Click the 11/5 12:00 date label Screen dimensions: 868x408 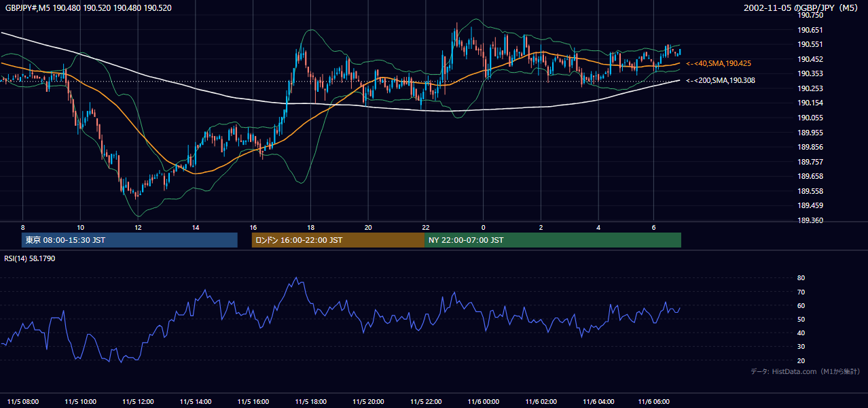(138, 401)
